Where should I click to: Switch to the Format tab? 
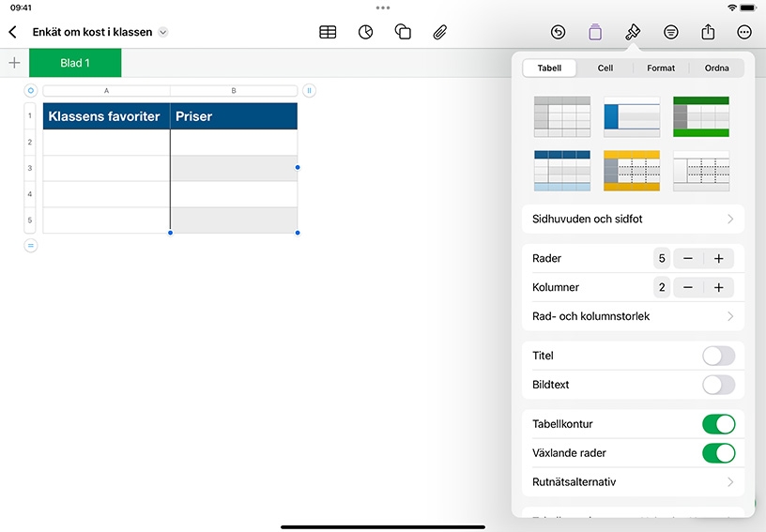(x=661, y=68)
